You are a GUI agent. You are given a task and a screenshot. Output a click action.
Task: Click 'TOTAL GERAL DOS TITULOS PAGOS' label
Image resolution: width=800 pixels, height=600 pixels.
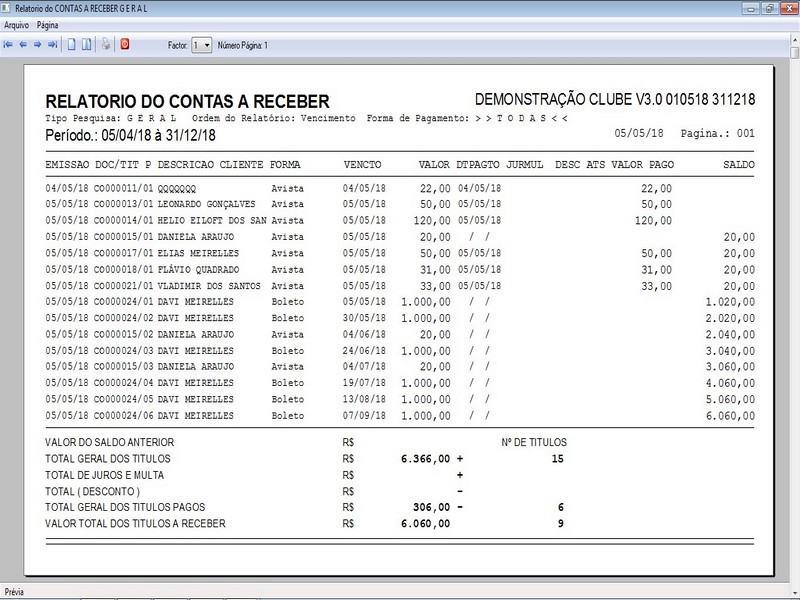coord(125,507)
